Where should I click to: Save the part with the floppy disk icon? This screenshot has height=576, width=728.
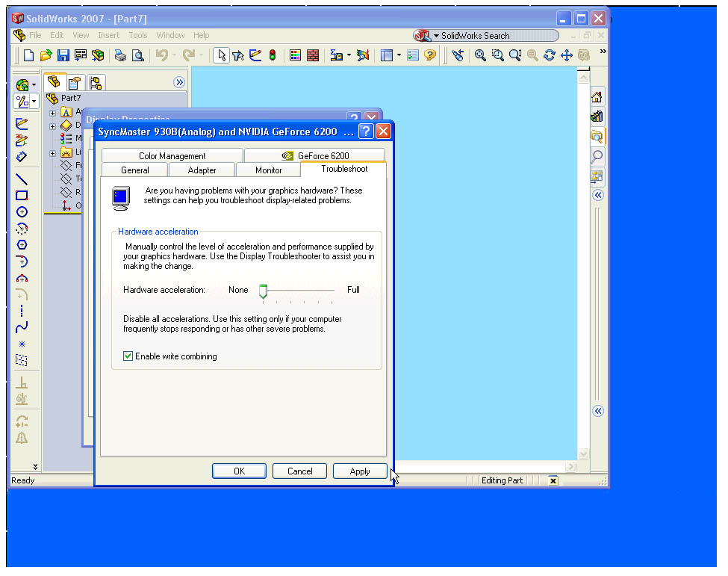coord(63,56)
